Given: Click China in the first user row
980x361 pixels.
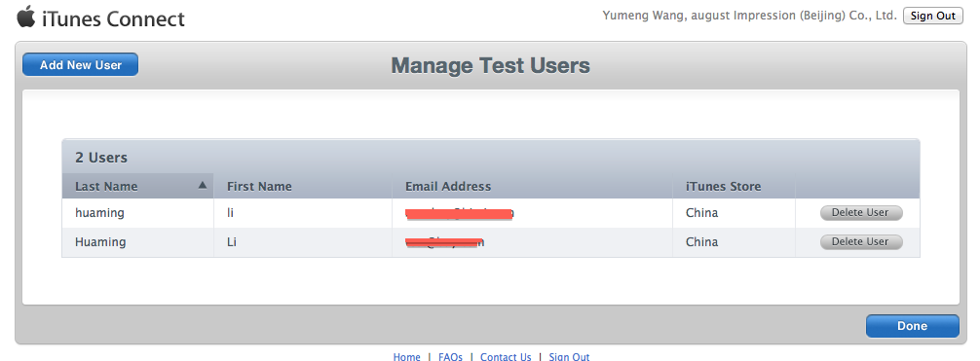Looking at the screenshot, I should (701, 213).
